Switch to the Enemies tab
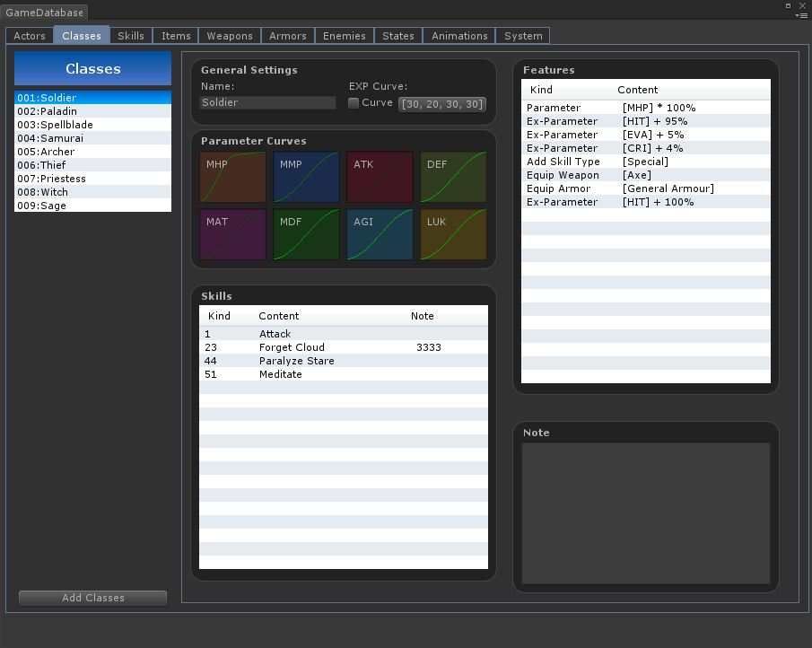Screen dimensions: 812x648 coord(345,36)
